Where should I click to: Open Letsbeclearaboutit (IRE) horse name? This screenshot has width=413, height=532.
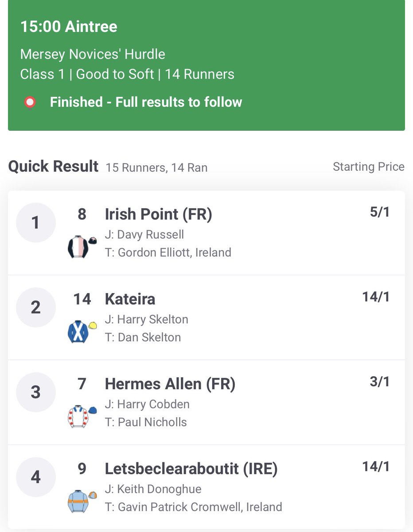tap(191, 469)
